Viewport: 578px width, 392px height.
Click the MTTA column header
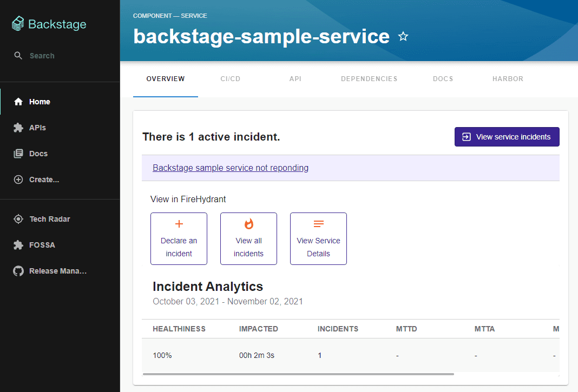pos(484,329)
